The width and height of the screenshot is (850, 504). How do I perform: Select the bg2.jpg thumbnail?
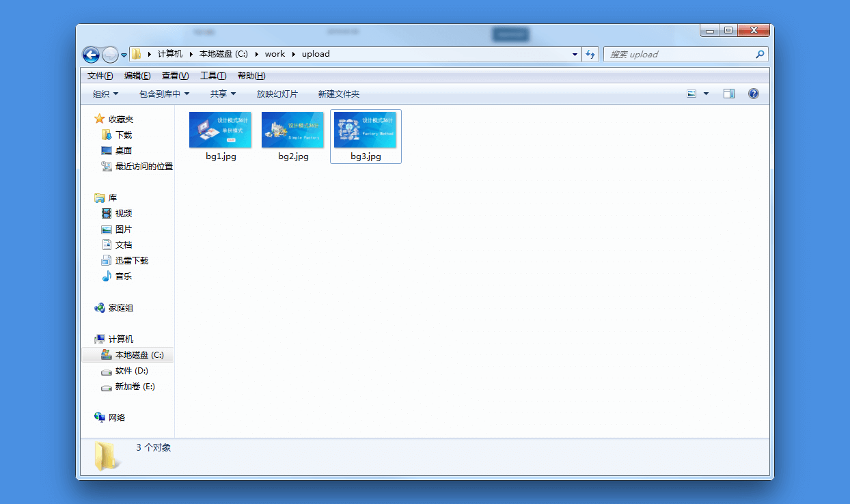[293, 137]
